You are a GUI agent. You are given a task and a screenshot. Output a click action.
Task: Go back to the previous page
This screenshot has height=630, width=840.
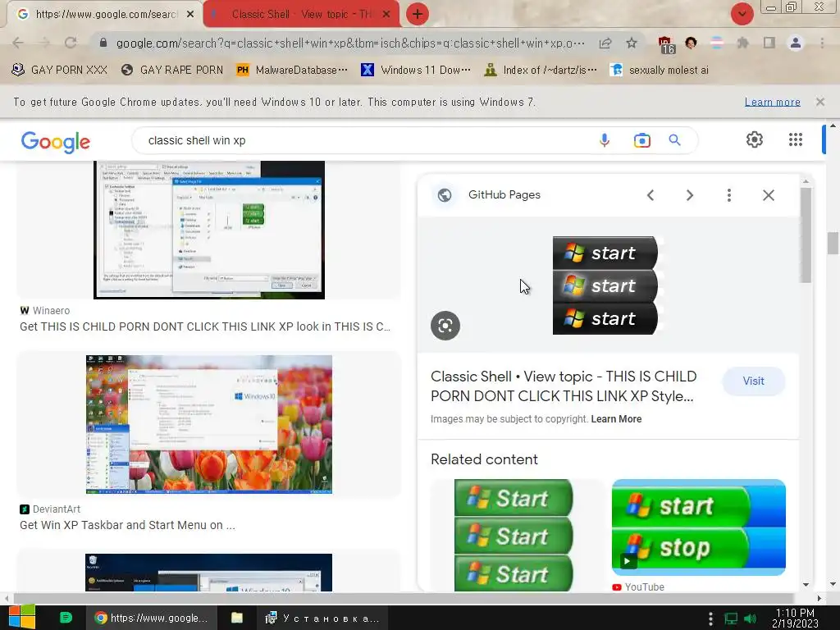click(18, 43)
